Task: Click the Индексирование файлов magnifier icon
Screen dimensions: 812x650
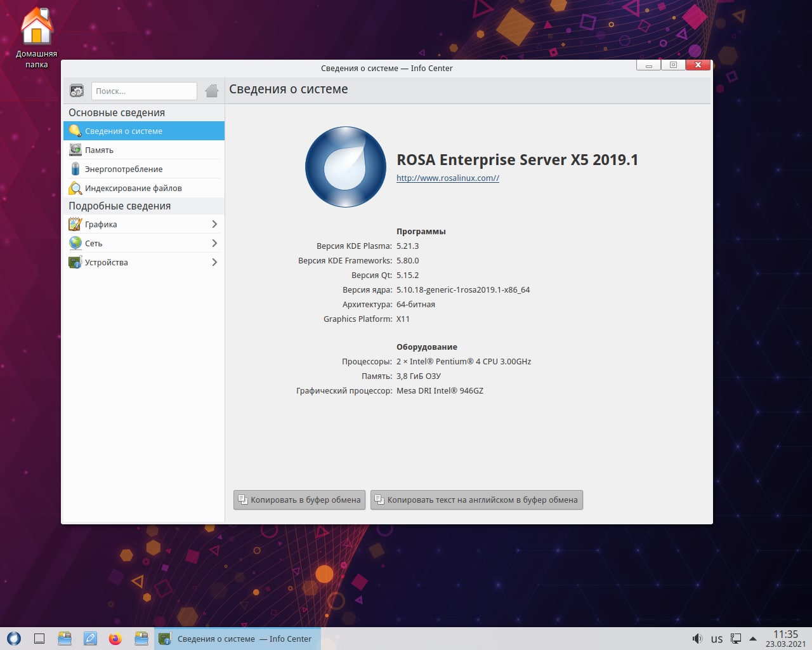Action: 75,188
